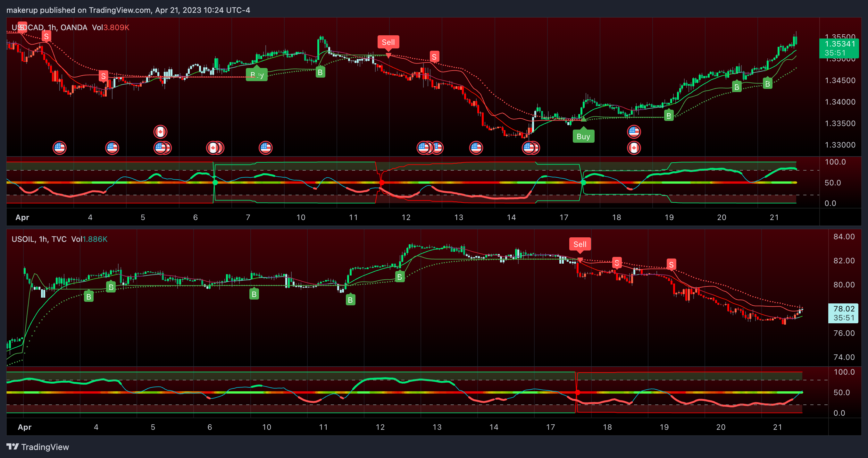Click the current USDCAD price label 1.35341
The image size is (868, 458).
click(x=839, y=48)
